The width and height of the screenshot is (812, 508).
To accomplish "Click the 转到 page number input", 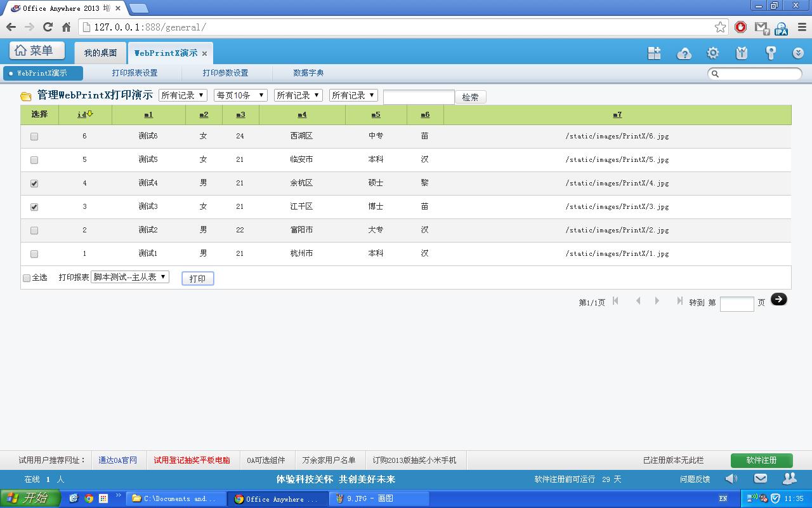I will [x=737, y=304].
